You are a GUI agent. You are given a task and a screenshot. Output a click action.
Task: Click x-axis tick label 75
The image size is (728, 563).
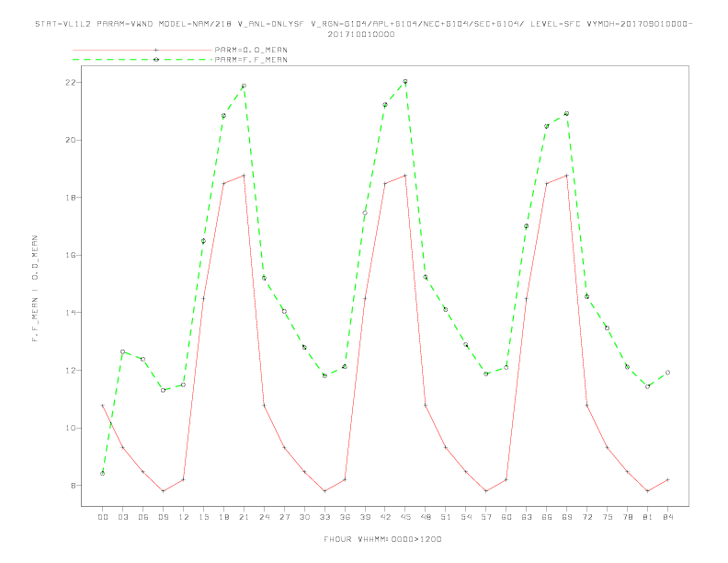pos(608,517)
